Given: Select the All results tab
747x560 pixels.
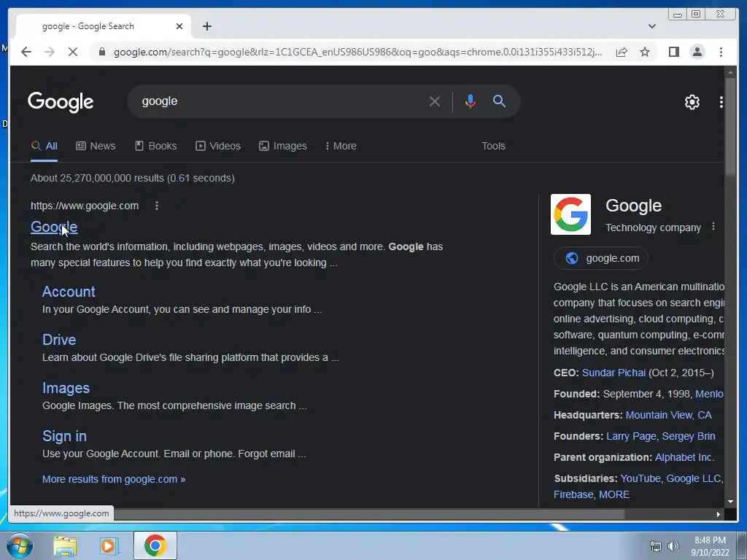Looking at the screenshot, I should [44, 146].
